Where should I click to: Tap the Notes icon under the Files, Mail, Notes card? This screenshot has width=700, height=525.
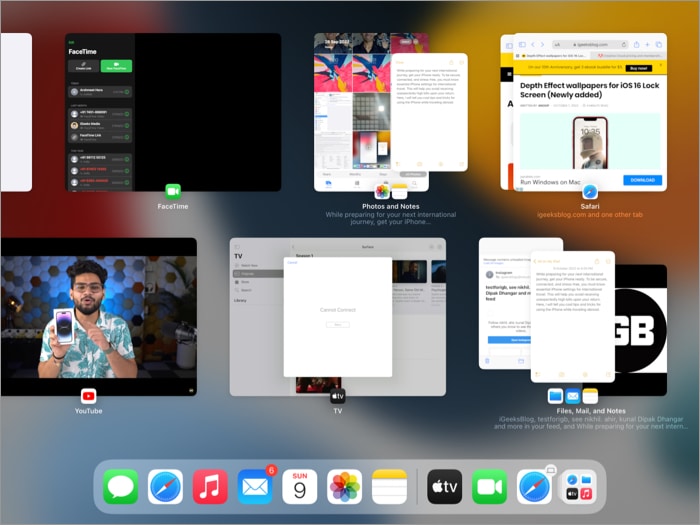click(590, 396)
